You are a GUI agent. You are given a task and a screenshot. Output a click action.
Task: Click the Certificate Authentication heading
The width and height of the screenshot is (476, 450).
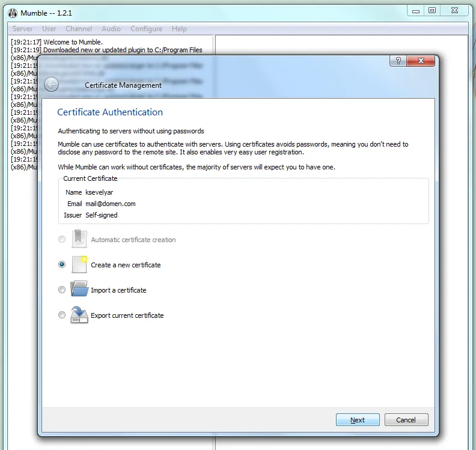[110, 112]
